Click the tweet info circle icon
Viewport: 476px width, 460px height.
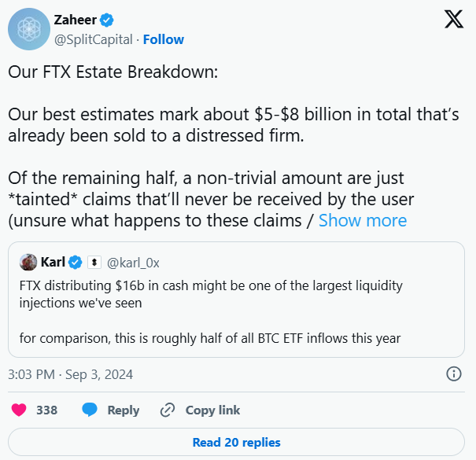pos(454,374)
